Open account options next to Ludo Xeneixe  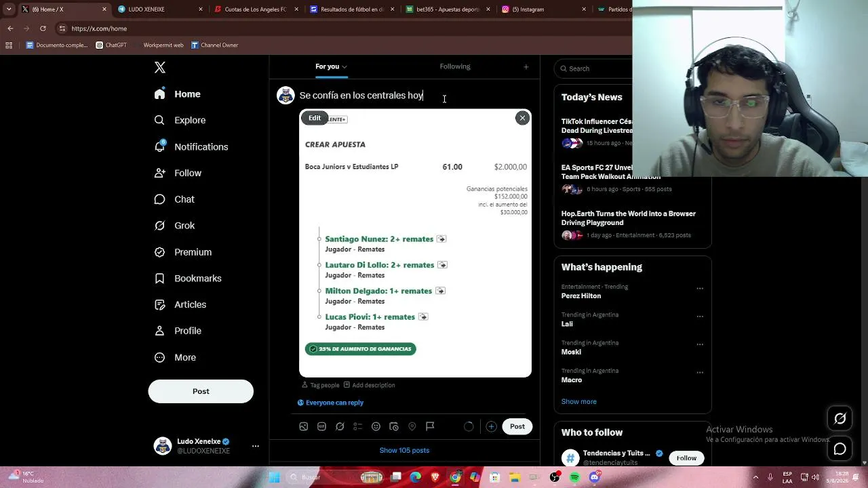coord(256,446)
